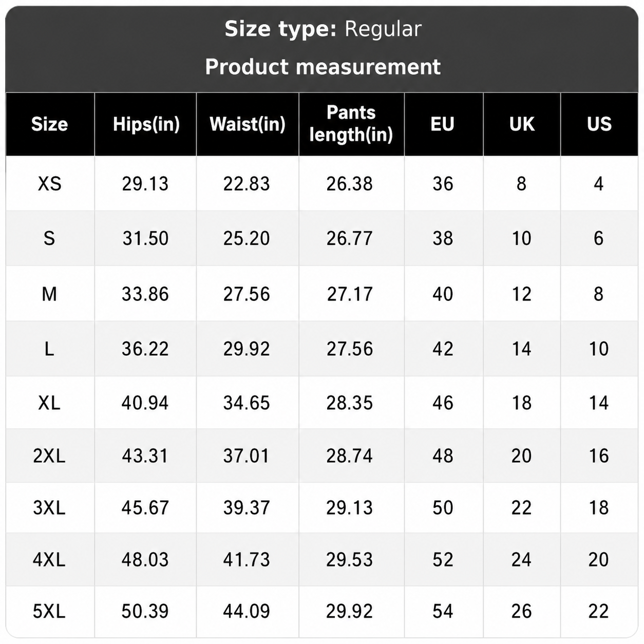Select the Hips(in) column header
Image resolution: width=644 pixels, height=644 pixels.
click(146, 124)
